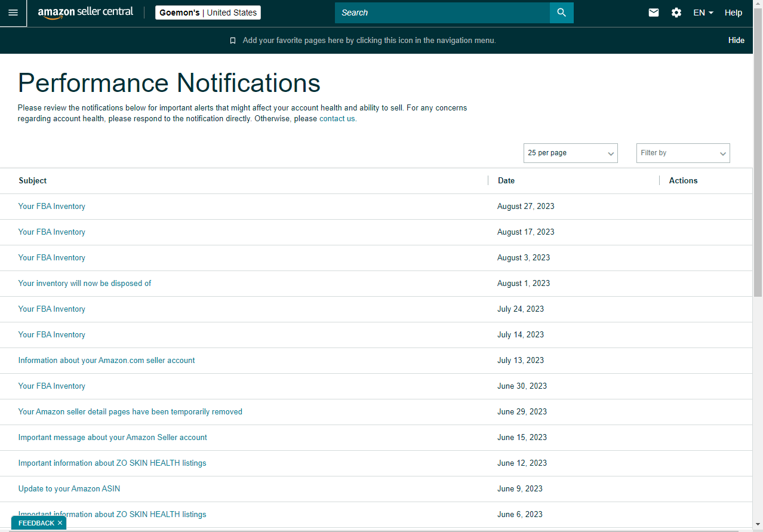Screen dimensions: 763x532
Task: Click the Actions column header
Action: 684,180
